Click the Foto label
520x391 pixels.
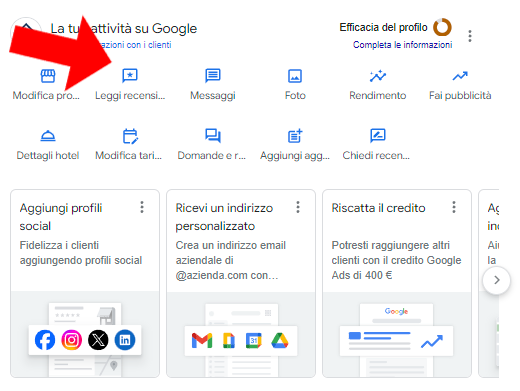(x=295, y=96)
